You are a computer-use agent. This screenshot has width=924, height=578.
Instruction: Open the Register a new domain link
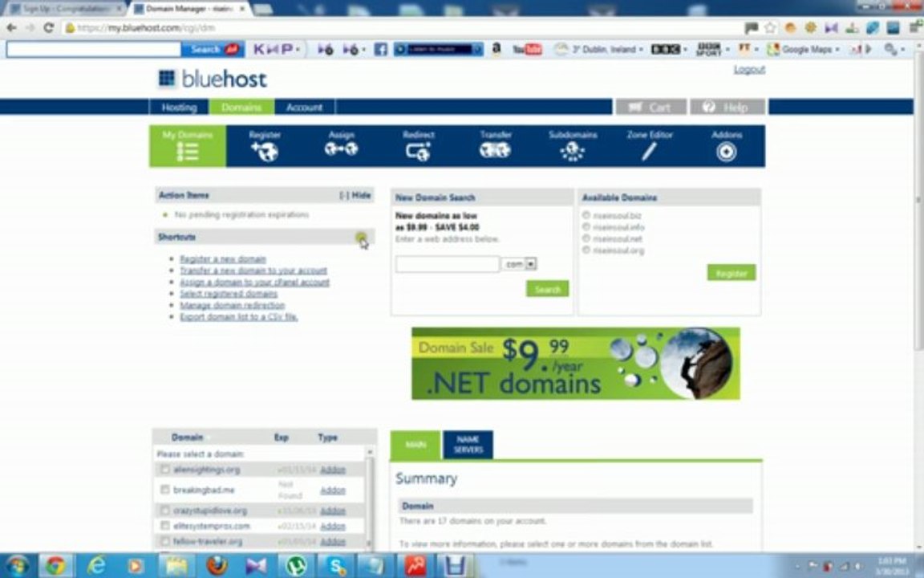click(x=223, y=259)
